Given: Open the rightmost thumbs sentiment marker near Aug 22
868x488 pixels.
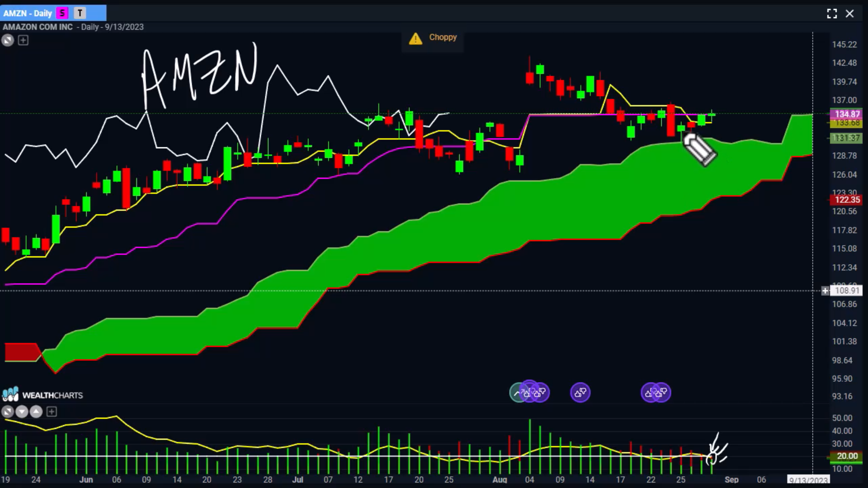Looking at the screenshot, I should click(662, 393).
